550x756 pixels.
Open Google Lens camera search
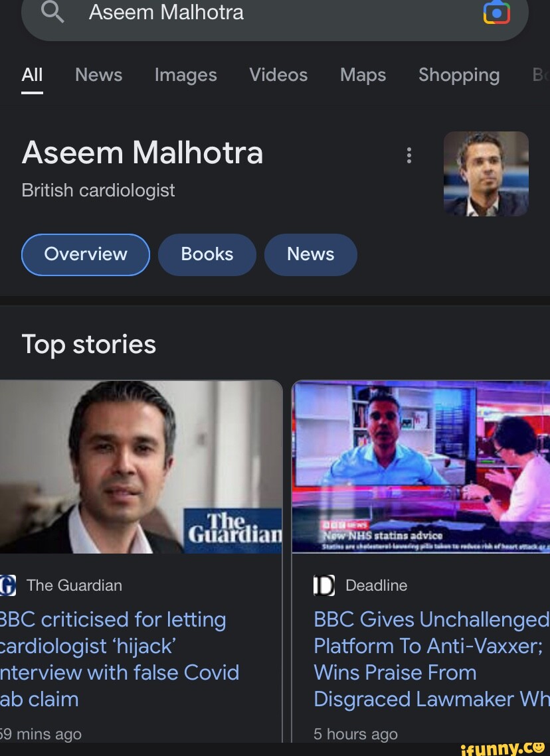(497, 13)
